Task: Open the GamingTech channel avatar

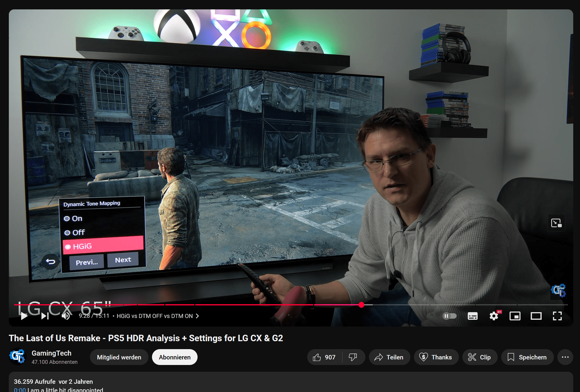Action: click(x=18, y=356)
